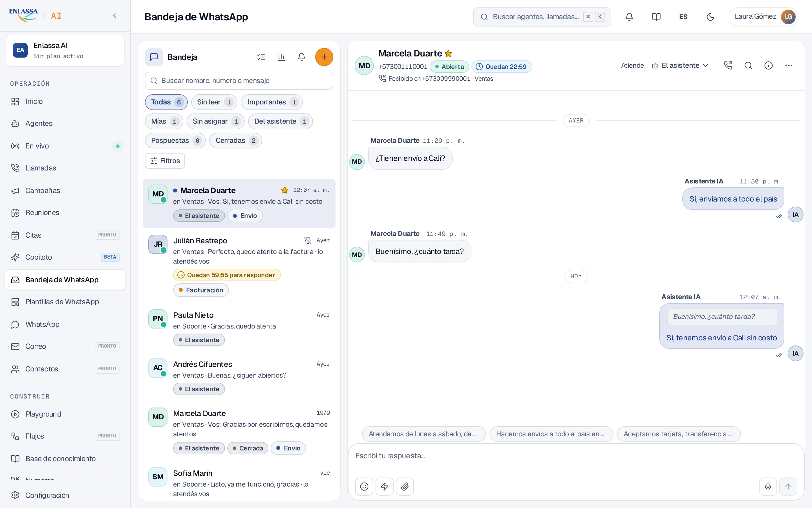Screen dimensions: 812x508
Task: Open Playground in sidebar
Action: pos(65,414)
